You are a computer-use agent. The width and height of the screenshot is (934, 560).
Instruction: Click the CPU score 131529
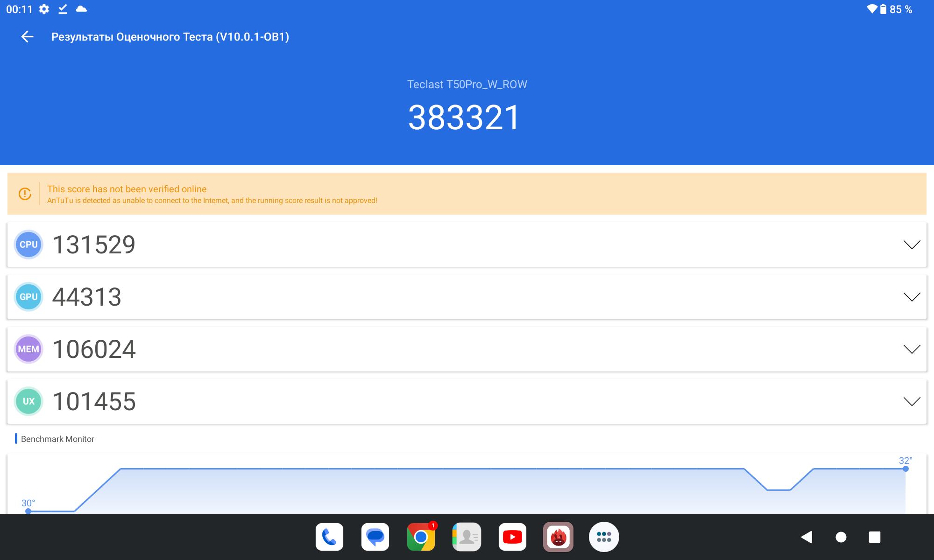point(94,245)
